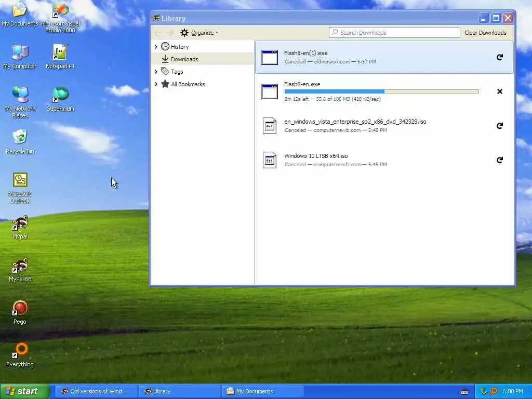
Task: Select My Network Places icon
Action: [x=20, y=102]
